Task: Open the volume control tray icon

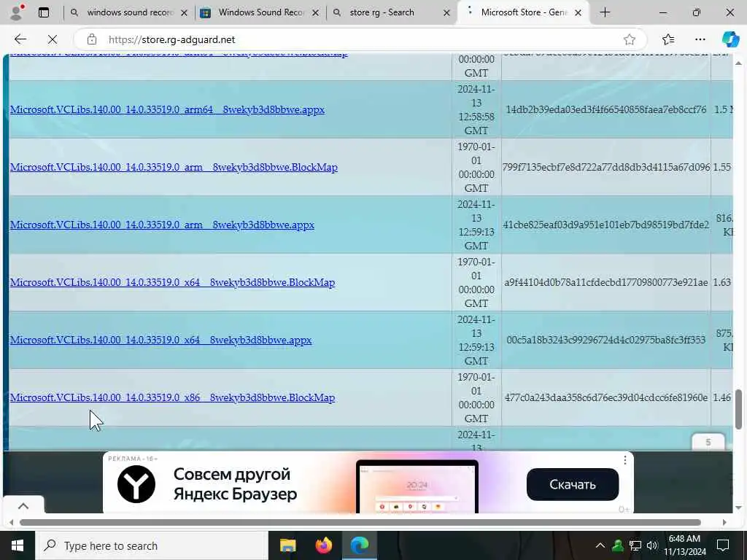Action: [652, 545]
